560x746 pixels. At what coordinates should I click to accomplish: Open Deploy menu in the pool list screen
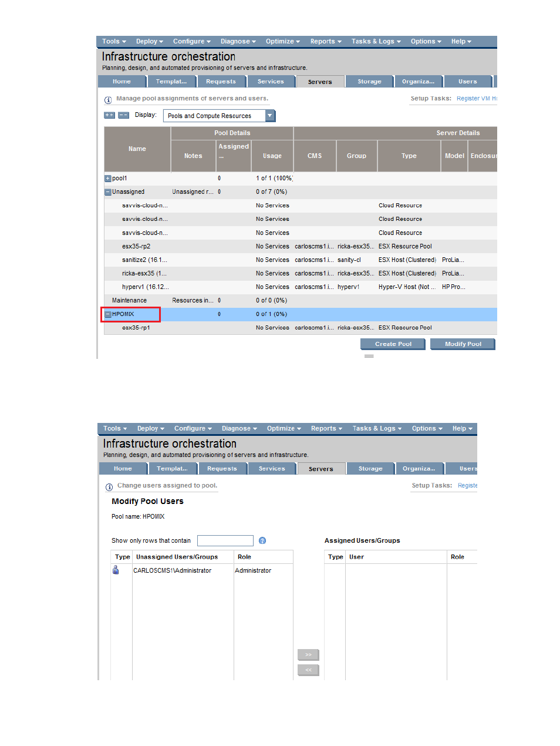pyautogui.click(x=150, y=42)
